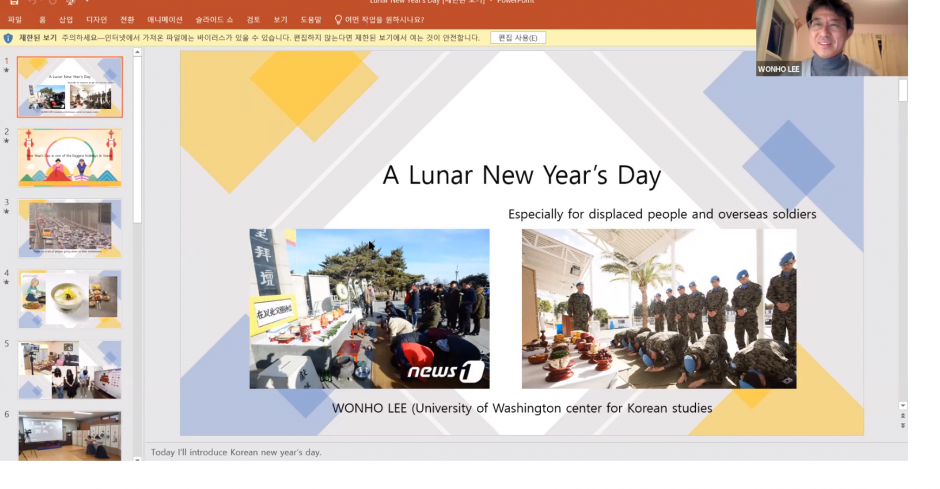The height and width of the screenshot is (489, 940).
Task: Select slide 2 thumbnail with hanbok illustration
Action: tap(70, 158)
